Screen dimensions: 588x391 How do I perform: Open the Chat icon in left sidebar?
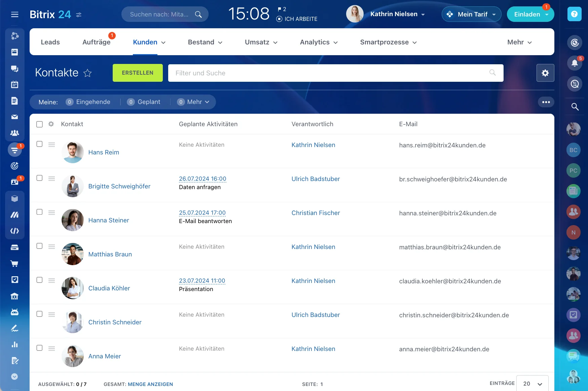coord(15,68)
